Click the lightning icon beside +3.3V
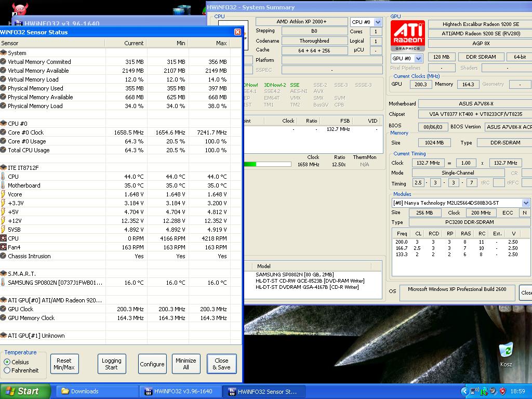Screen dimensions: 532x399 click(3, 203)
